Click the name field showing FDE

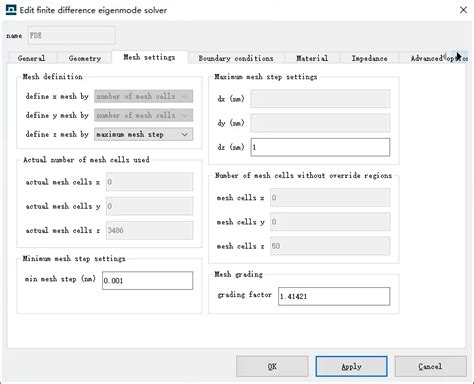pos(71,35)
